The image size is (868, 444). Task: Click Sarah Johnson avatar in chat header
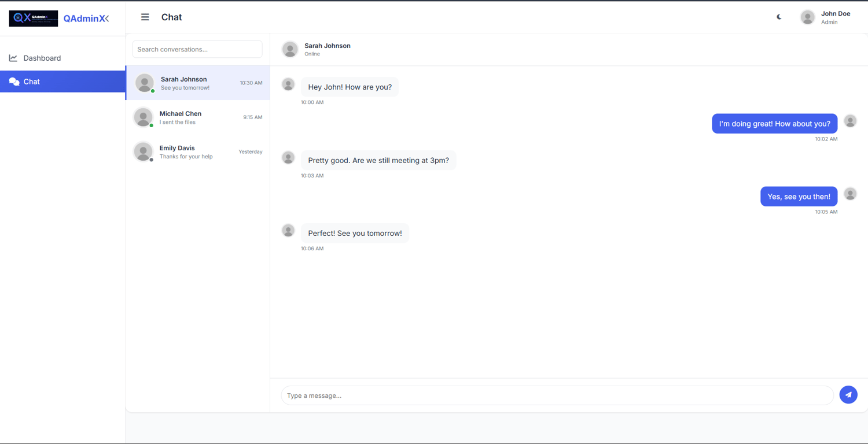tap(290, 49)
